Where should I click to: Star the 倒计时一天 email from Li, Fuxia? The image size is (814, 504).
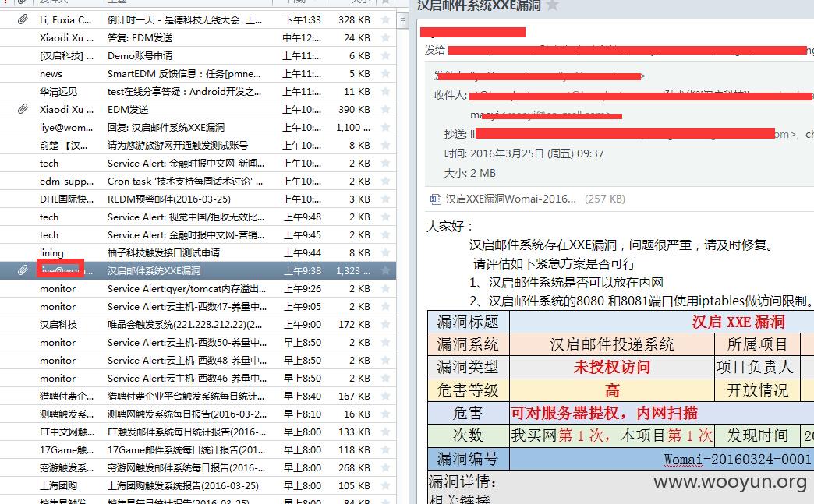[x=385, y=19]
